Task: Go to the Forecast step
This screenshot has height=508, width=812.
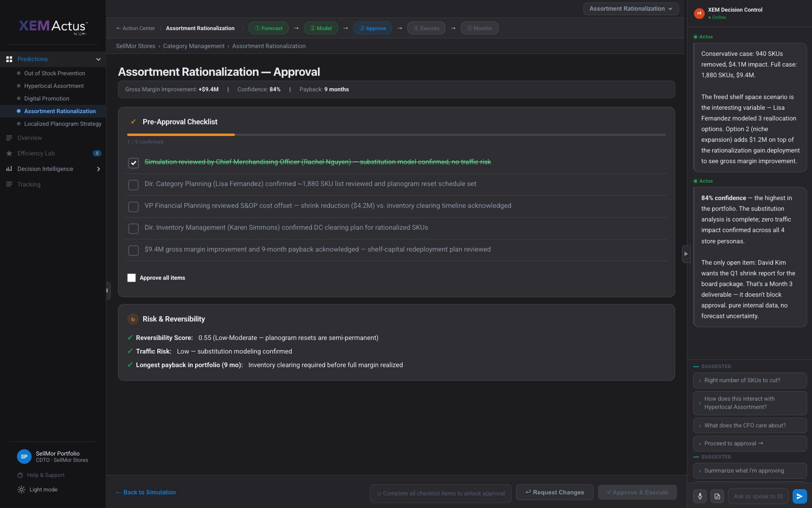Action: (x=268, y=28)
